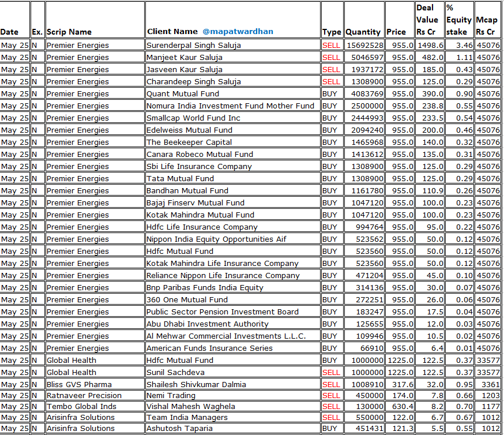This screenshot has width=504, height=435.
Task: Click the Ashutosh Taparia client cell
Action: [x=233, y=428]
